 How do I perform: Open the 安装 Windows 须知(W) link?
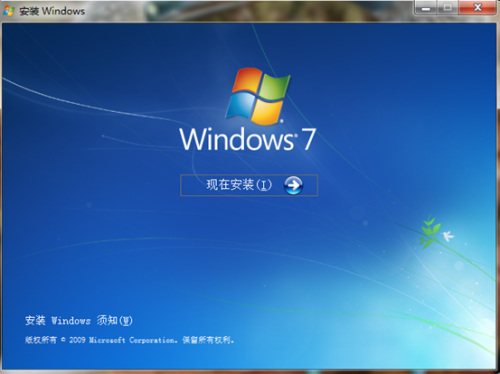[x=79, y=320]
